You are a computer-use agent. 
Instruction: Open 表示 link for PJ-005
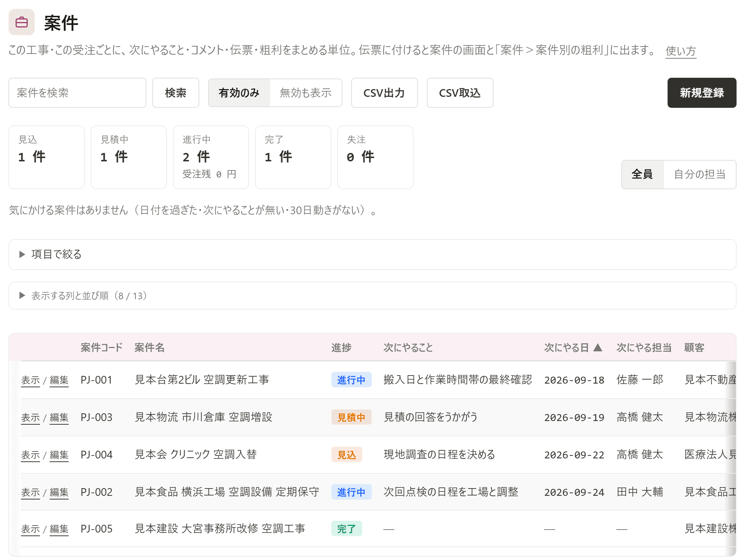click(x=30, y=529)
